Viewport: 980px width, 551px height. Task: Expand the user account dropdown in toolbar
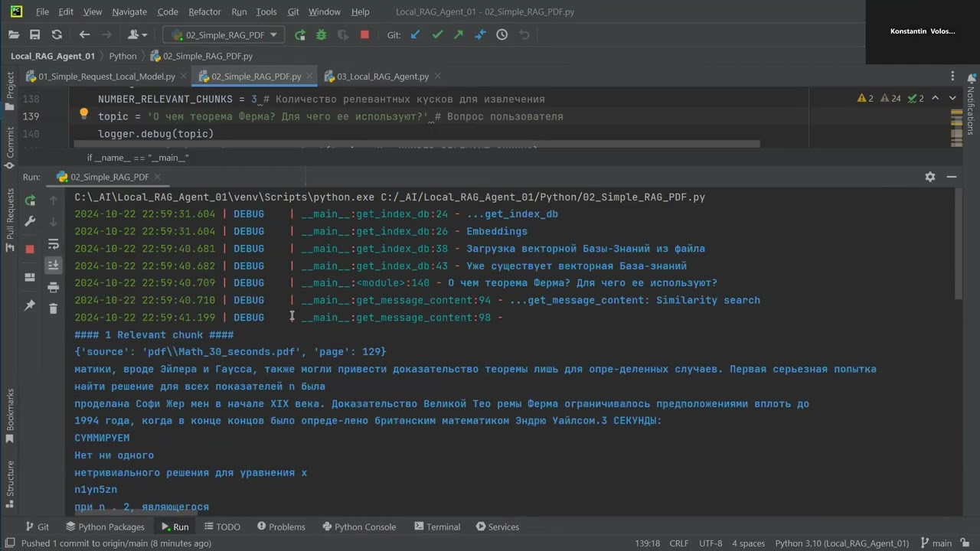coord(138,34)
